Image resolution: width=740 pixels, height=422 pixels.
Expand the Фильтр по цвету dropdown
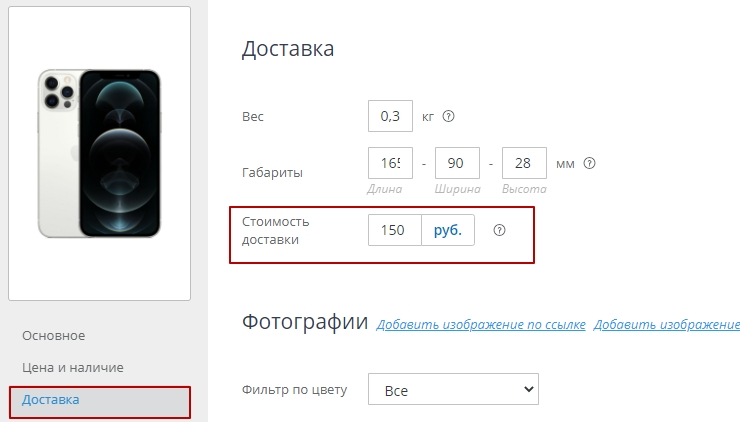click(x=453, y=389)
